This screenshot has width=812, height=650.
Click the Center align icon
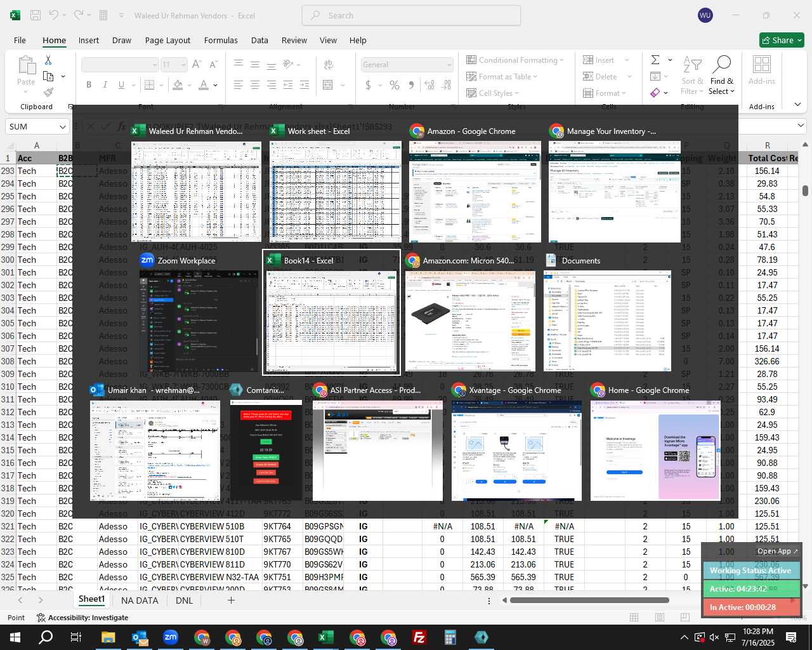[x=255, y=84]
